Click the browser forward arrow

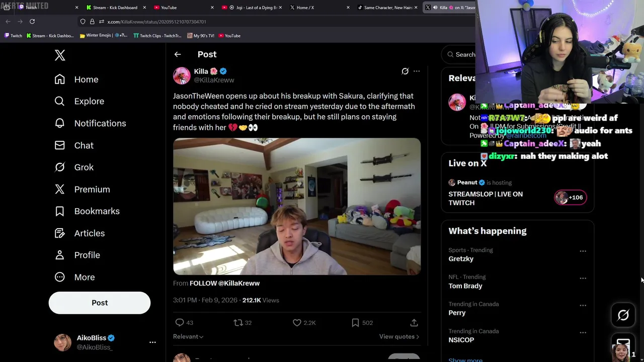tap(20, 22)
